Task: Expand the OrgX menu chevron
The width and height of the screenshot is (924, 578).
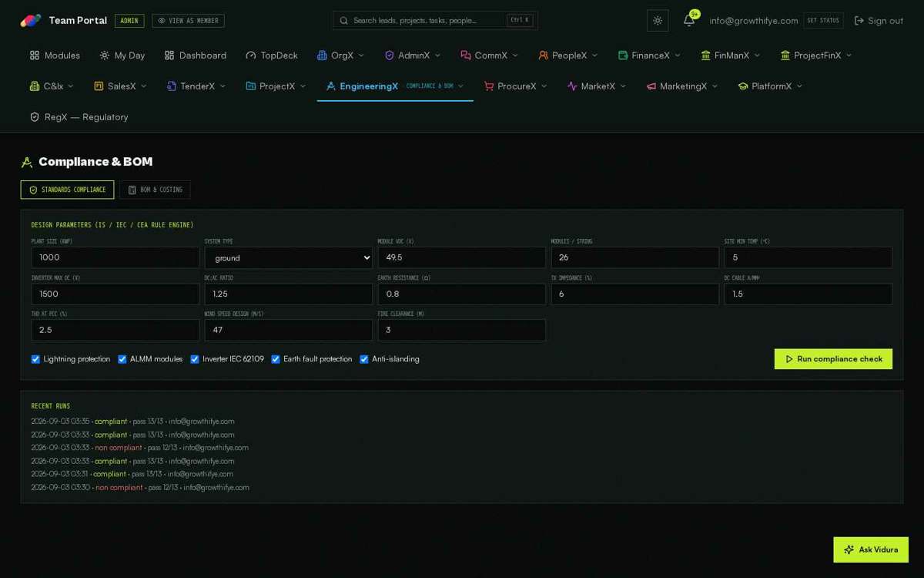Action: 362,55
